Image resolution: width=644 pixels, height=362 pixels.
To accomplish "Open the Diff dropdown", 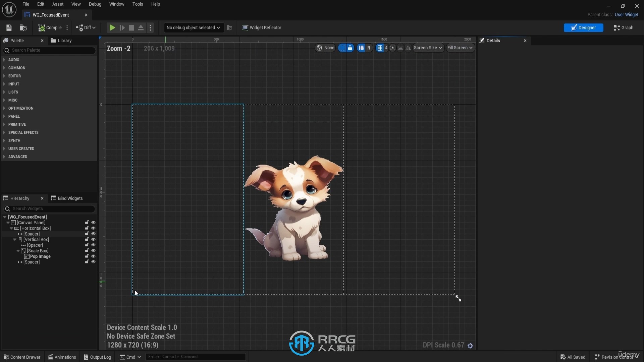I will click(x=86, y=27).
